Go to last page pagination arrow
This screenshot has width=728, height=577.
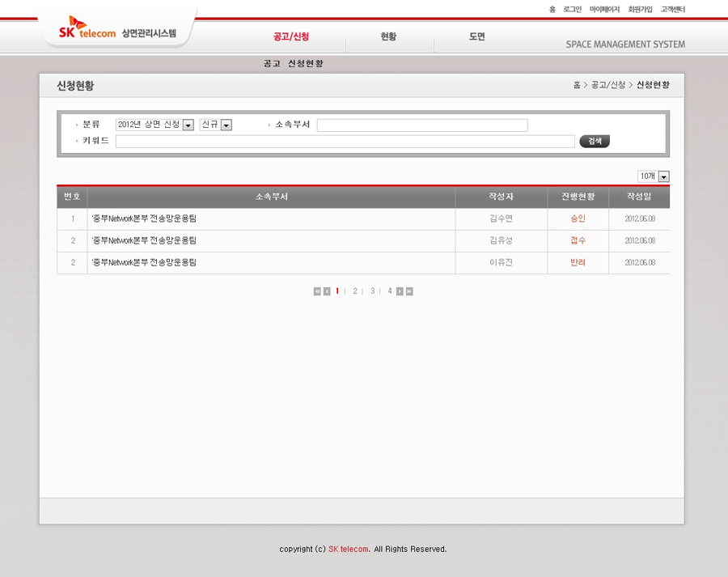409,291
